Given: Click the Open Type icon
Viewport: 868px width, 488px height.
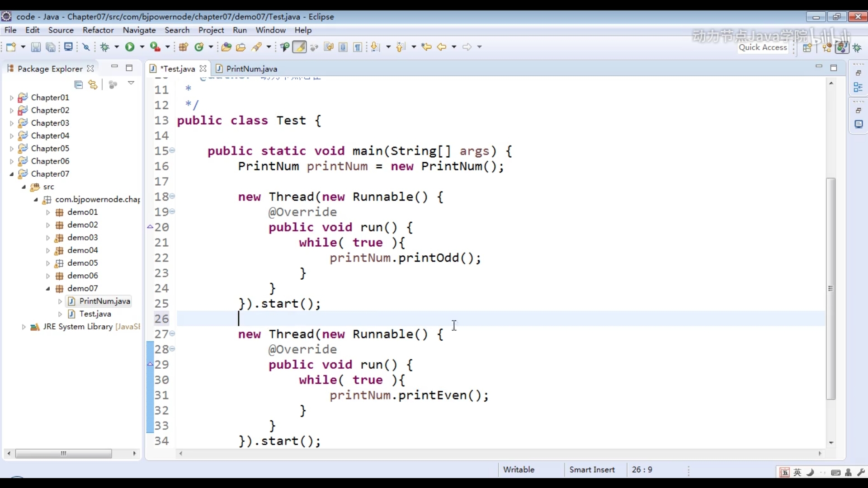Looking at the screenshot, I should (226, 47).
